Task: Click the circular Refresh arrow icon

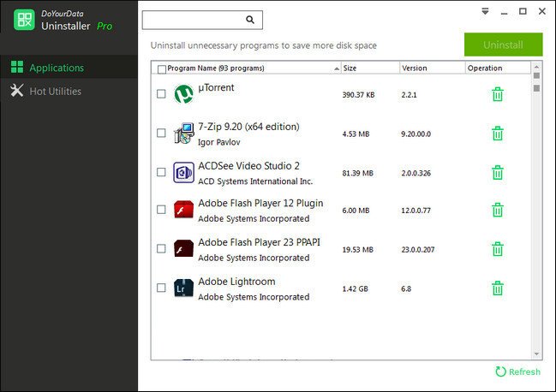Action: coord(500,371)
